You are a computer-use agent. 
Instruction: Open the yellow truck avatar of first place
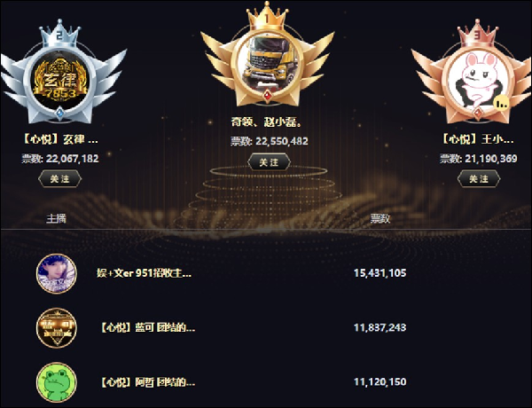[x=268, y=62]
